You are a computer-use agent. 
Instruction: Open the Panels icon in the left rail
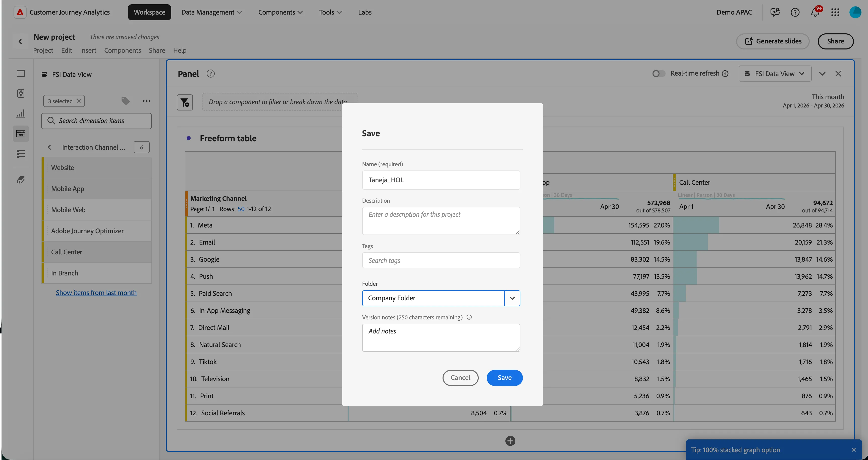tap(21, 73)
